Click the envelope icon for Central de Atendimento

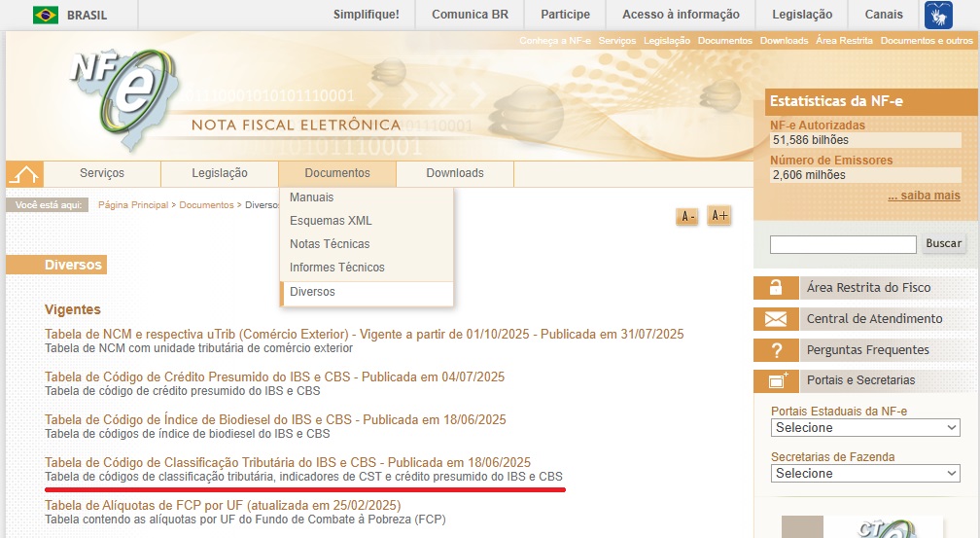pos(776,319)
